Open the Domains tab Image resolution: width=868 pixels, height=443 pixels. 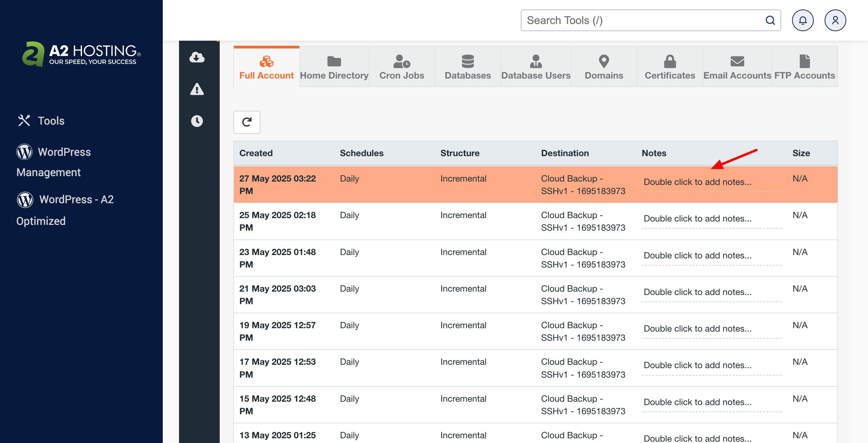coord(604,67)
